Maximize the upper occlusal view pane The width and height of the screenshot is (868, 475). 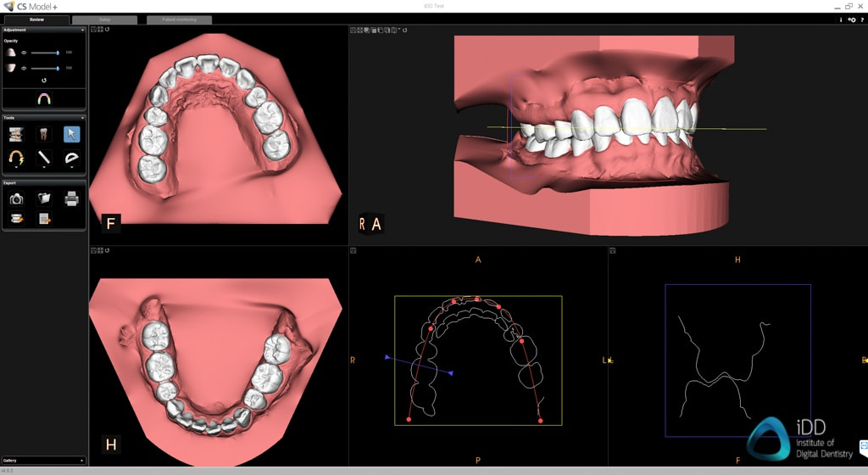coord(100,30)
